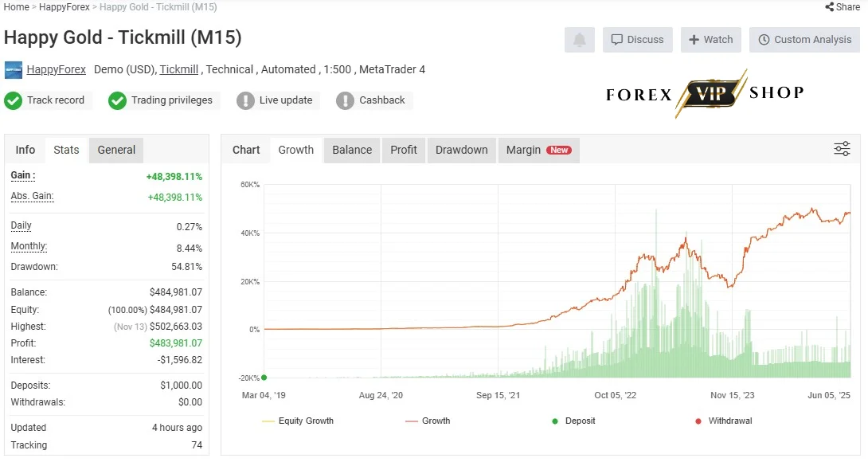Screen dimensions: 868x462
Task: Click the Forex VIP Shop logo
Action: [x=705, y=93]
